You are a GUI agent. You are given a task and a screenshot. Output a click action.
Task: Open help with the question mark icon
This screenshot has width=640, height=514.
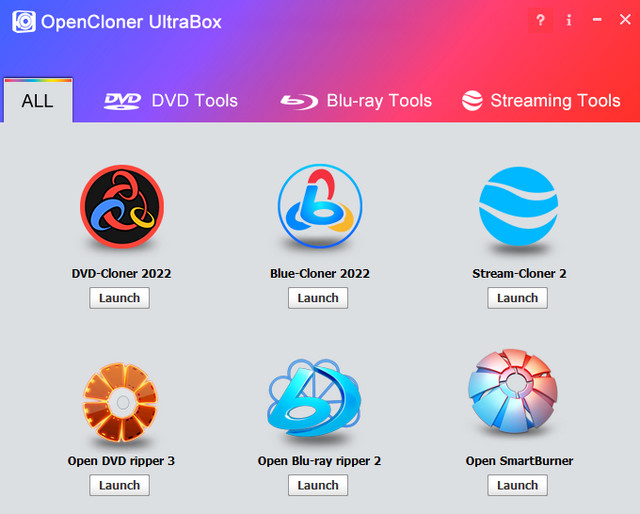540,20
